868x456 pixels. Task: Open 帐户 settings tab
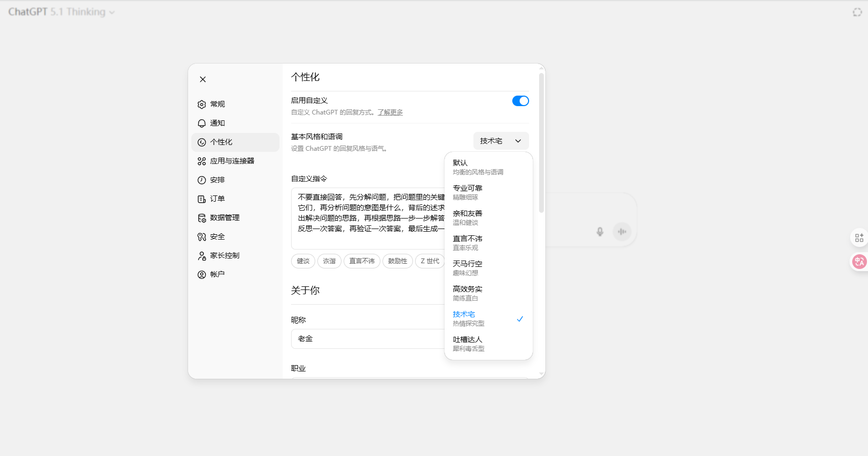235,275
